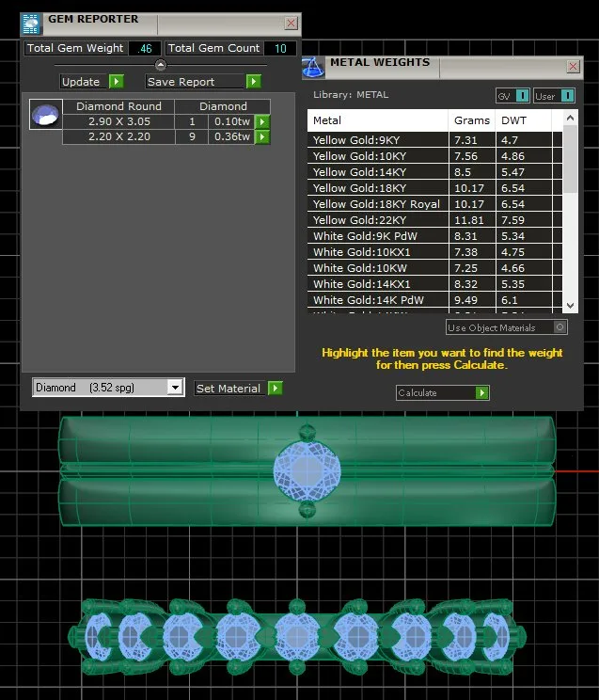Select the Yellow Gold:9KY row

(434, 140)
